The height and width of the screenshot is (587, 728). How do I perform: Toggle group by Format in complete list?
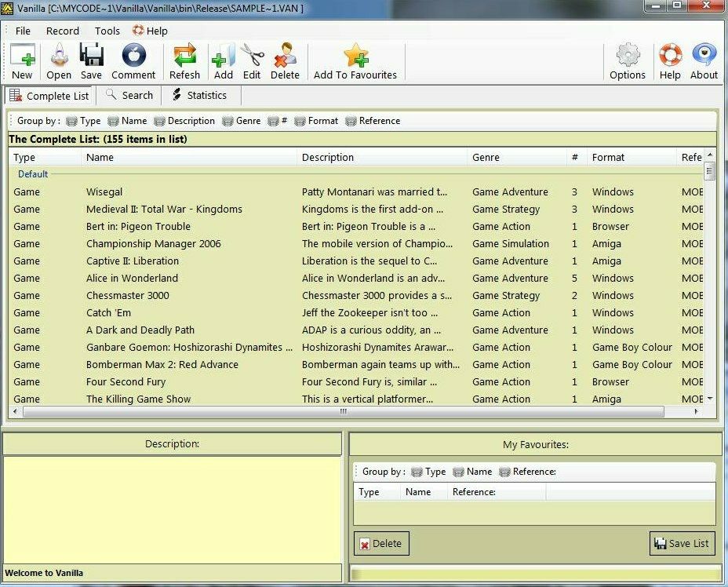316,121
